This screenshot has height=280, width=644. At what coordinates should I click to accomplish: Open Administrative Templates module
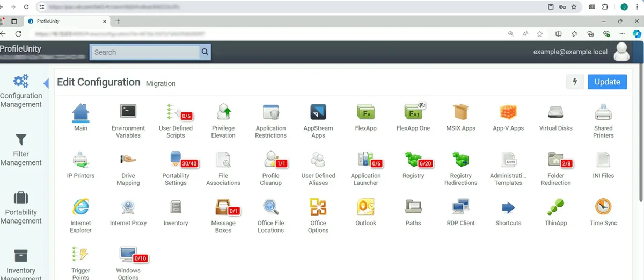[508, 168]
